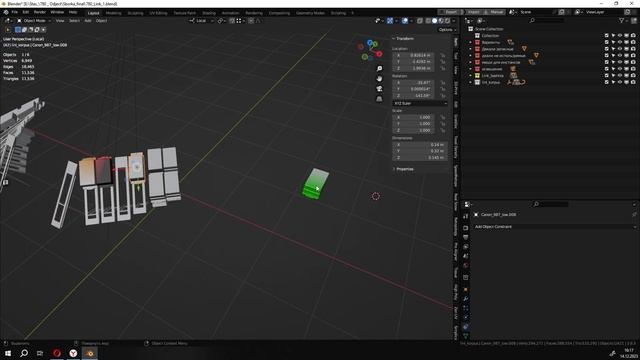Collapse the Transform panel
Viewport: 640px width, 360px height.
tap(403, 38)
